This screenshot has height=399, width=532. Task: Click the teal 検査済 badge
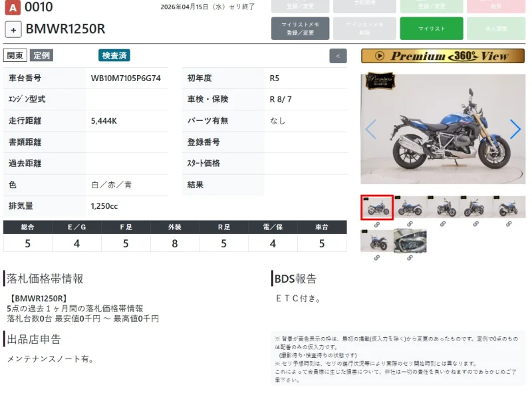[x=114, y=55]
